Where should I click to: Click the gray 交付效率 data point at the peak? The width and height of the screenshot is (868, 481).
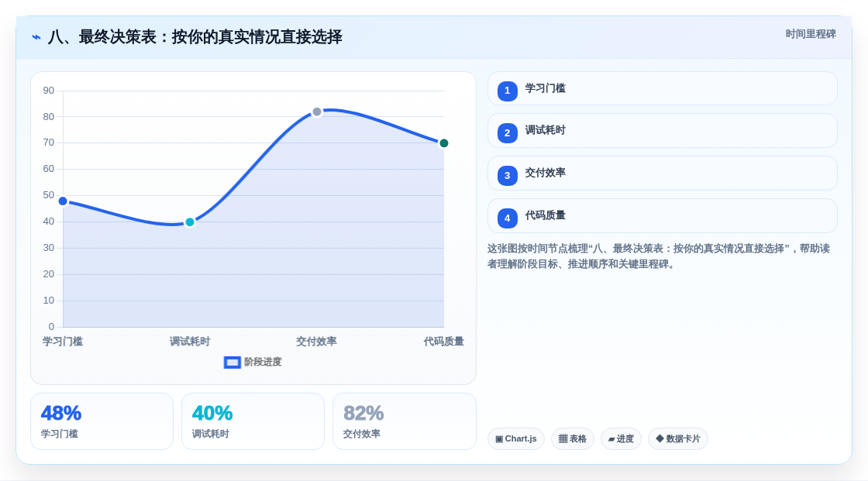(317, 112)
